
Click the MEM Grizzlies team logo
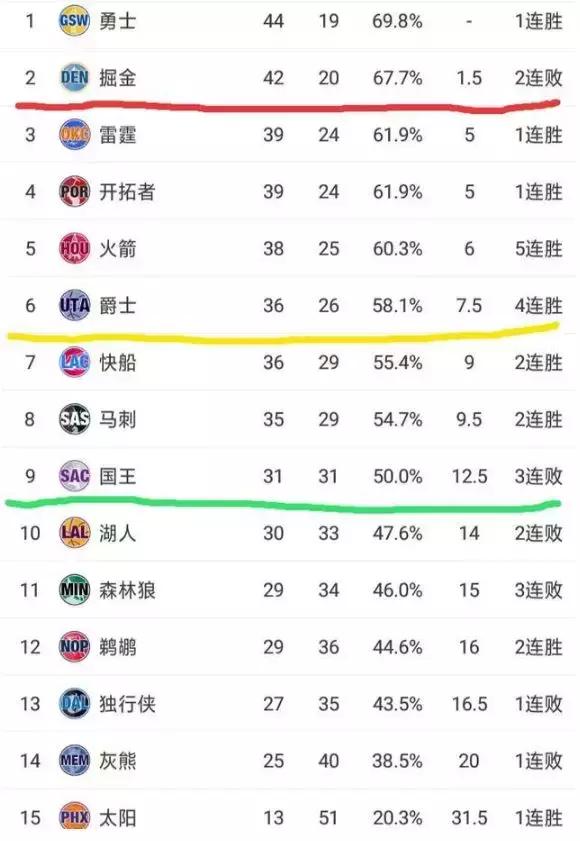(x=74, y=761)
